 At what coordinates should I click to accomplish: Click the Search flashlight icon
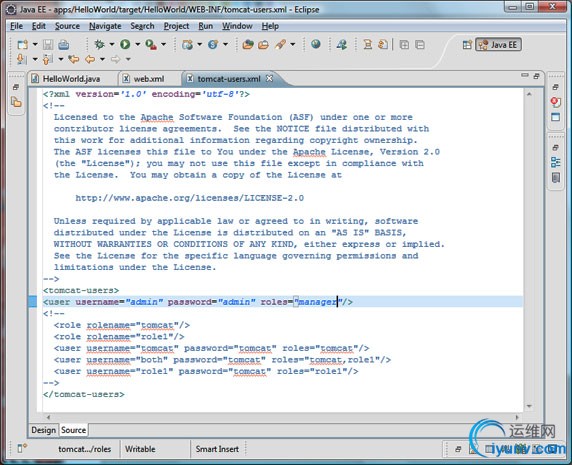pos(280,44)
